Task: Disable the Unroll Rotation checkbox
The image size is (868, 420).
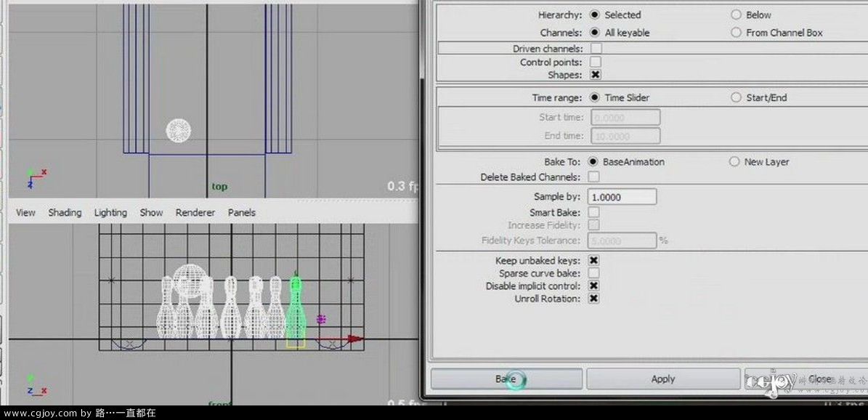Action: [x=593, y=299]
